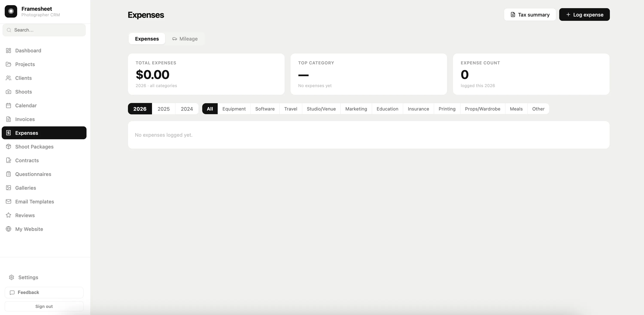Filter by Printing category
The image size is (644, 315).
447,109
